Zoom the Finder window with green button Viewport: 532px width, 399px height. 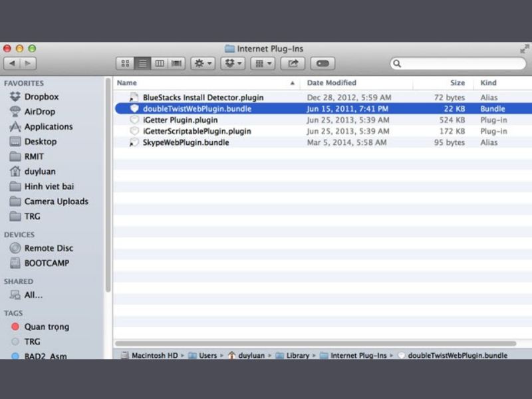point(32,49)
